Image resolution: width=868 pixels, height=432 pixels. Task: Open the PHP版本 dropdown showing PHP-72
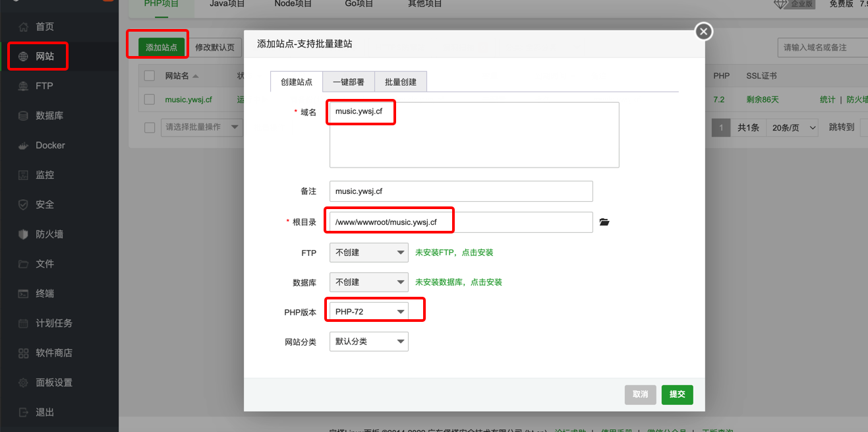click(368, 311)
